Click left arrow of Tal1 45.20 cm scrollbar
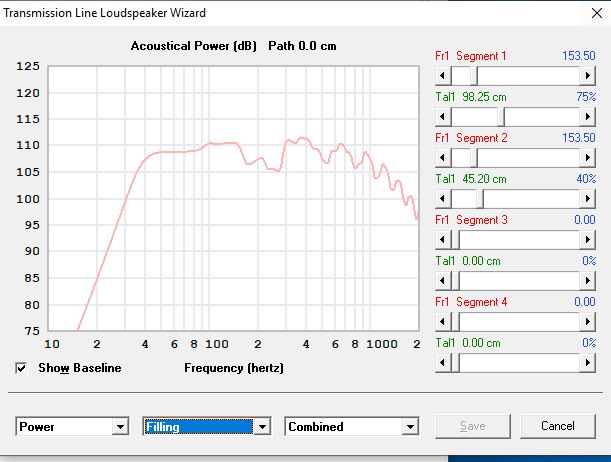This screenshot has width=611, height=462. point(443,199)
